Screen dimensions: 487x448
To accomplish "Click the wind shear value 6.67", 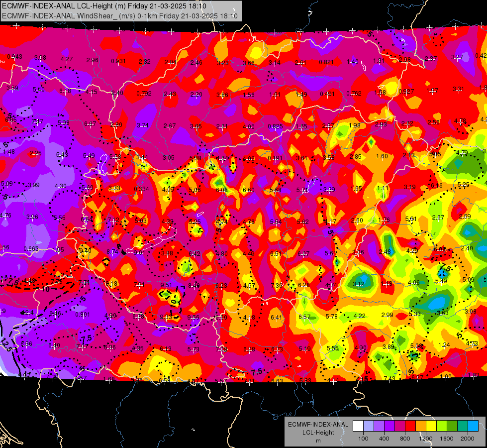I will tap(90, 124).
